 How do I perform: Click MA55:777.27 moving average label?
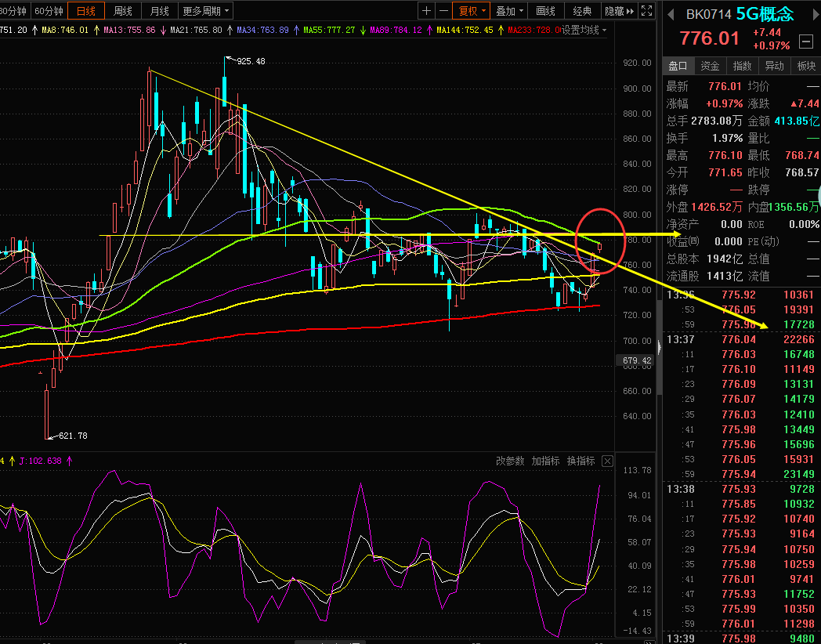[329, 31]
